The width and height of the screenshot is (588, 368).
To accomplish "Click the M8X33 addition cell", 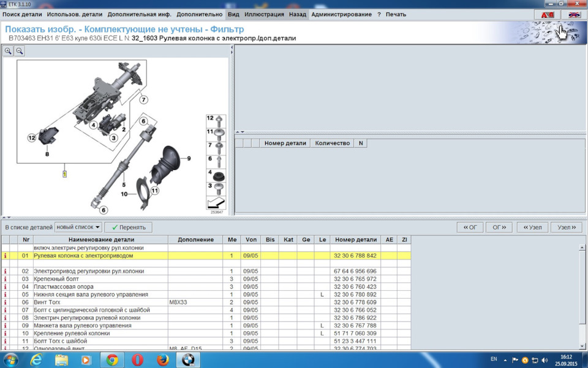I will [195, 302].
